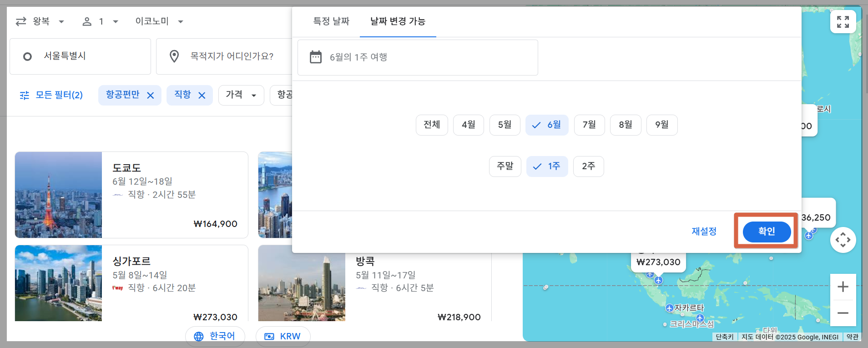
Task: Open the 이코노미 seat class dropdown
Action: [x=159, y=21]
